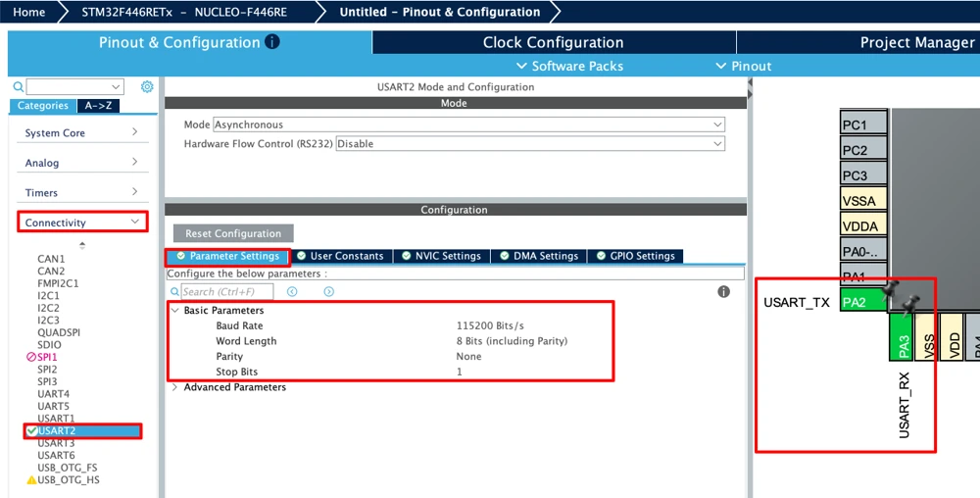Select I2C3 peripheral

48,320
